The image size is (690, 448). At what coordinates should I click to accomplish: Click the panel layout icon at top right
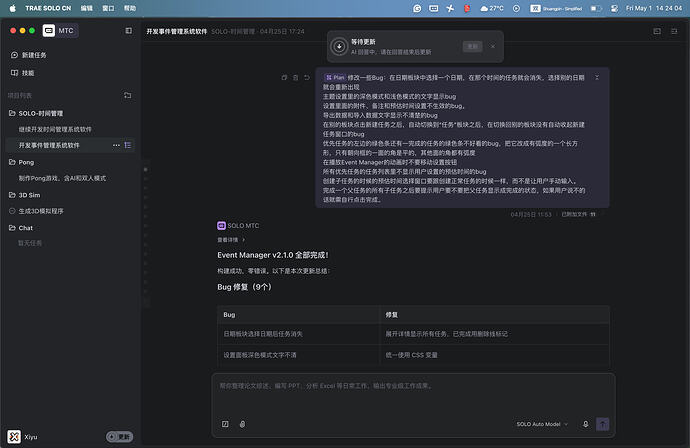tap(657, 31)
